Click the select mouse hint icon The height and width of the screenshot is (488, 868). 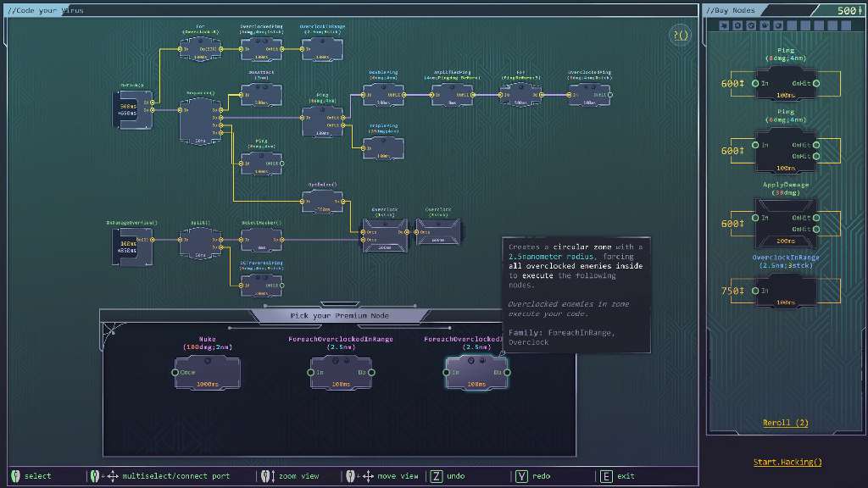15,476
